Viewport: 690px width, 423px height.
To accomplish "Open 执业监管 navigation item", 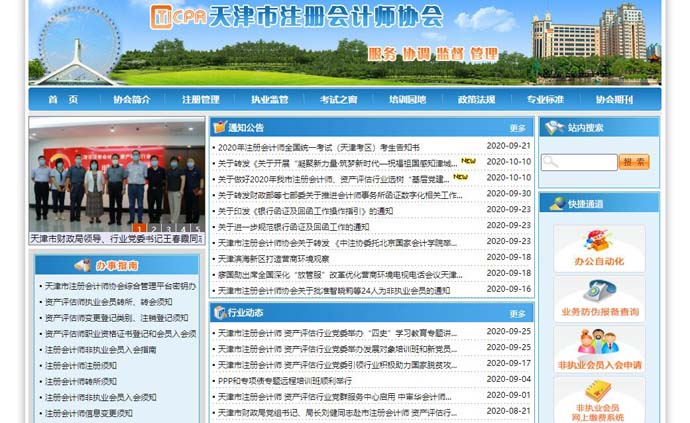I will pyautogui.click(x=269, y=99).
